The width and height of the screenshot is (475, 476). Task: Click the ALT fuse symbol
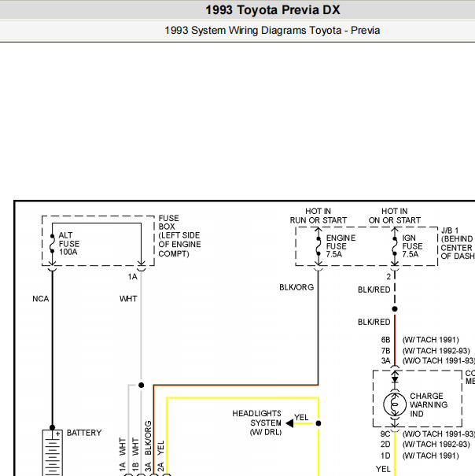click(x=52, y=244)
